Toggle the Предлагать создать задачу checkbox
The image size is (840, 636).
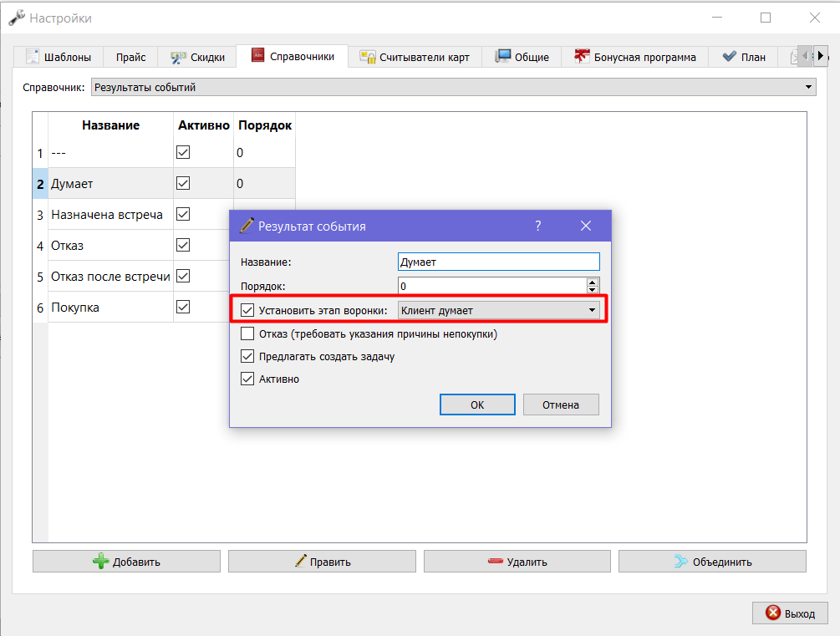pos(247,356)
